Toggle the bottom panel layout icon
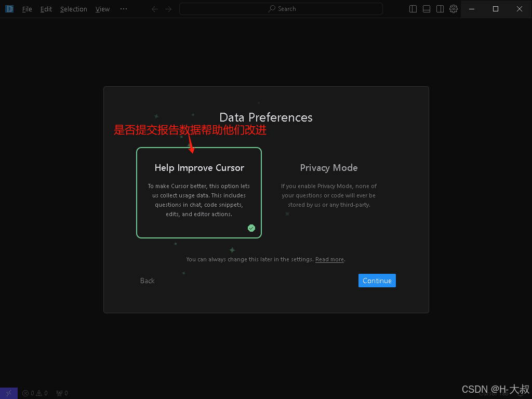 (x=427, y=9)
